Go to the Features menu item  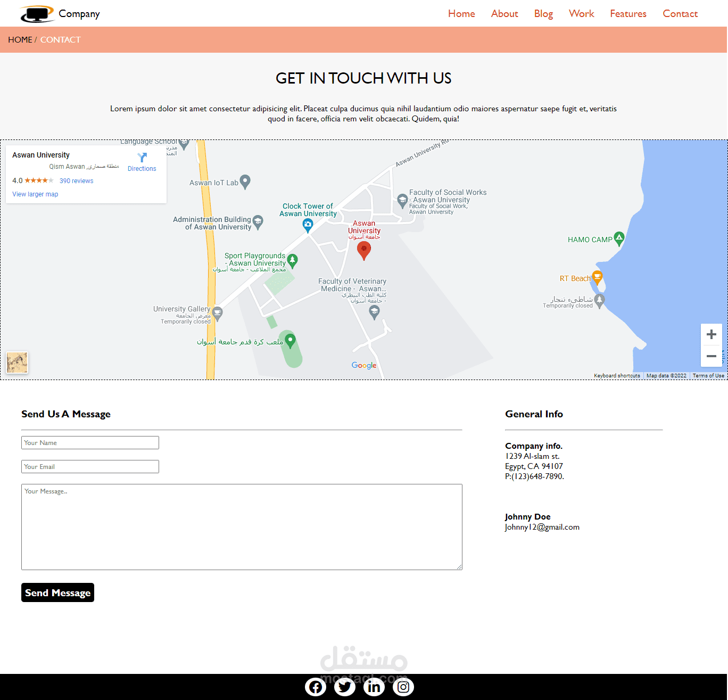pyautogui.click(x=628, y=14)
